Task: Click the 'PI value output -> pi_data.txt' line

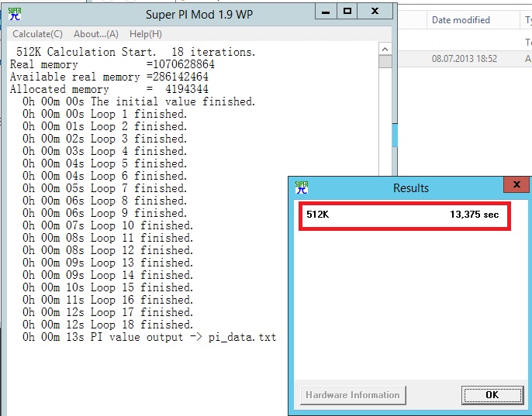Action: pos(149,337)
